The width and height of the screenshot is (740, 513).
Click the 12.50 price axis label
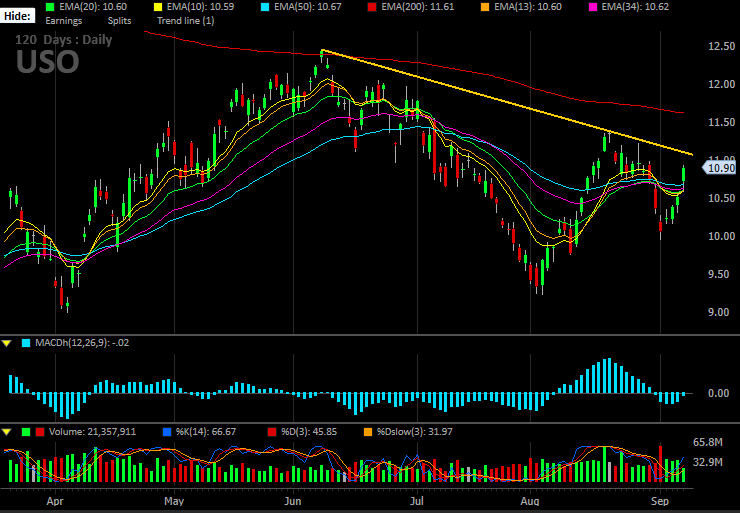click(x=722, y=46)
